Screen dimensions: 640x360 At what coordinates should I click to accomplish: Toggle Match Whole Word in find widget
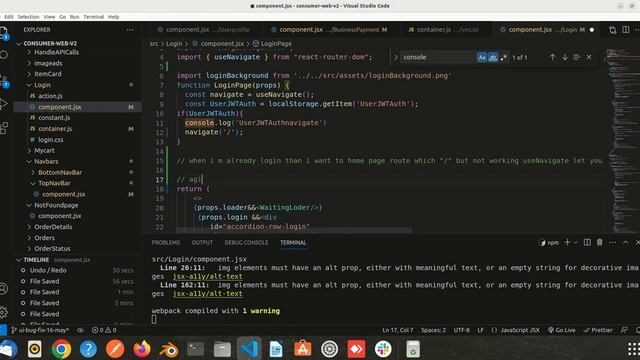point(493,58)
